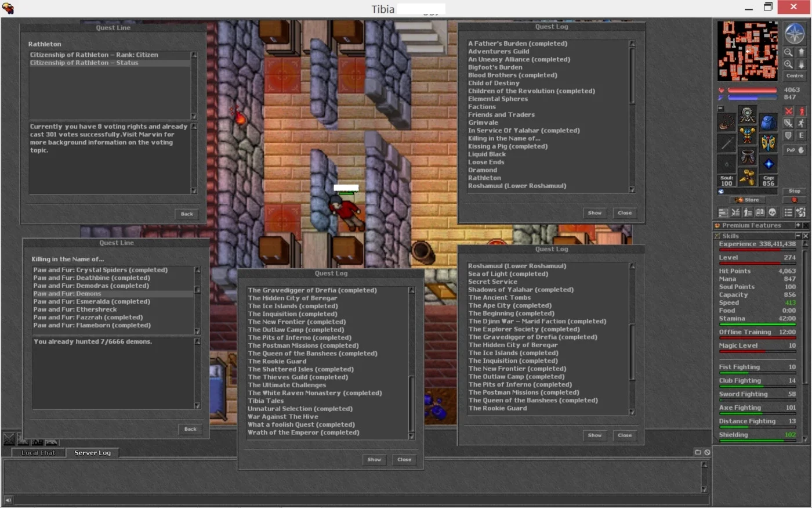Collapse the inventory panel minus button

coord(721,108)
